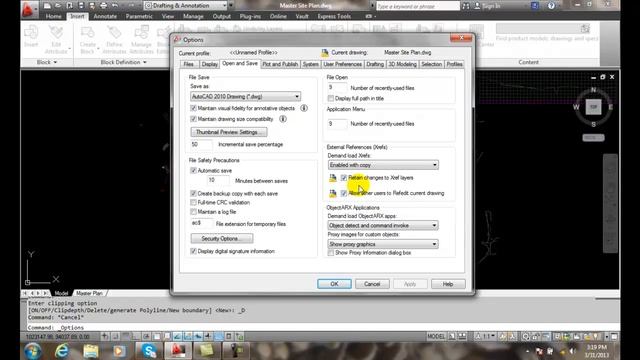Screen dimensions: 640x360
Task: Click info icon beside Maintain visual fidelity
Action: click(304, 108)
